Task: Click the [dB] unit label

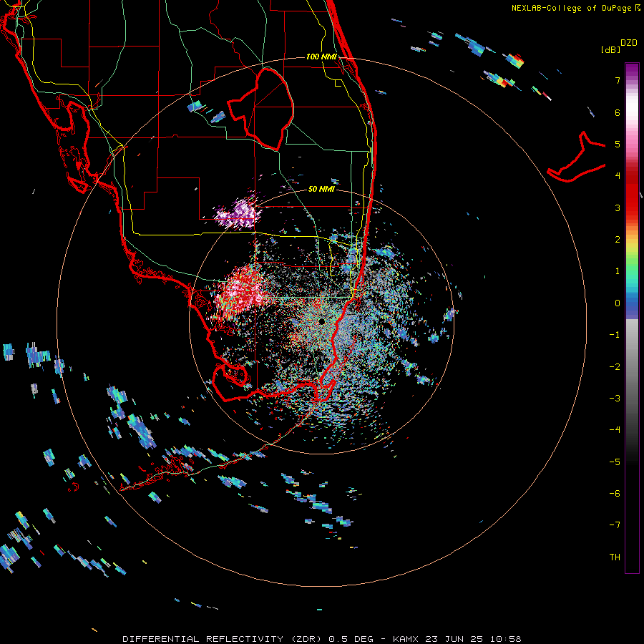Action: (x=610, y=49)
